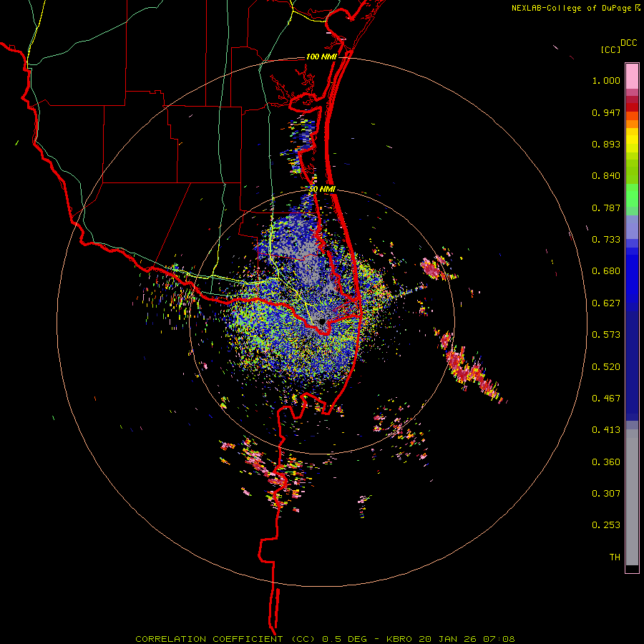
Task: Click the Correlation Coefficient product title caption
Action: 325,639
